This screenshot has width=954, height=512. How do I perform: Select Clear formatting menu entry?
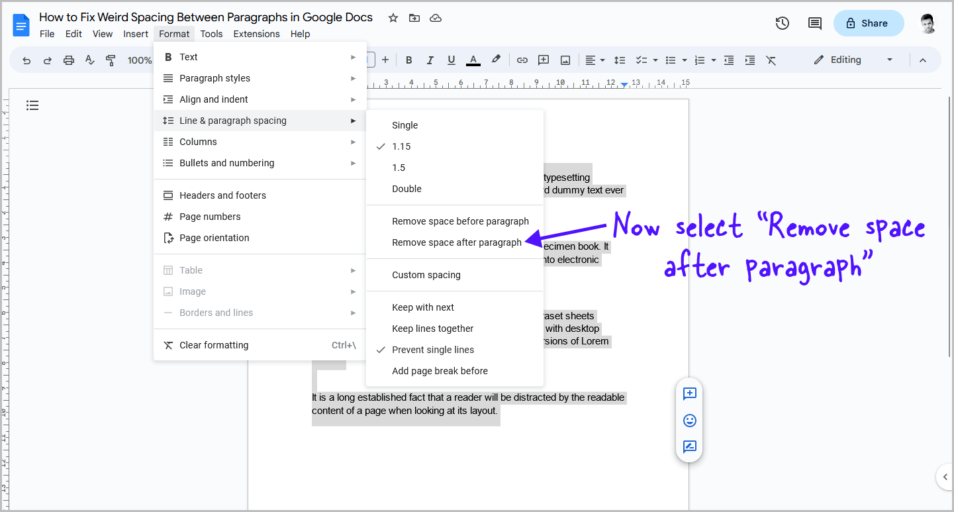tap(260, 345)
